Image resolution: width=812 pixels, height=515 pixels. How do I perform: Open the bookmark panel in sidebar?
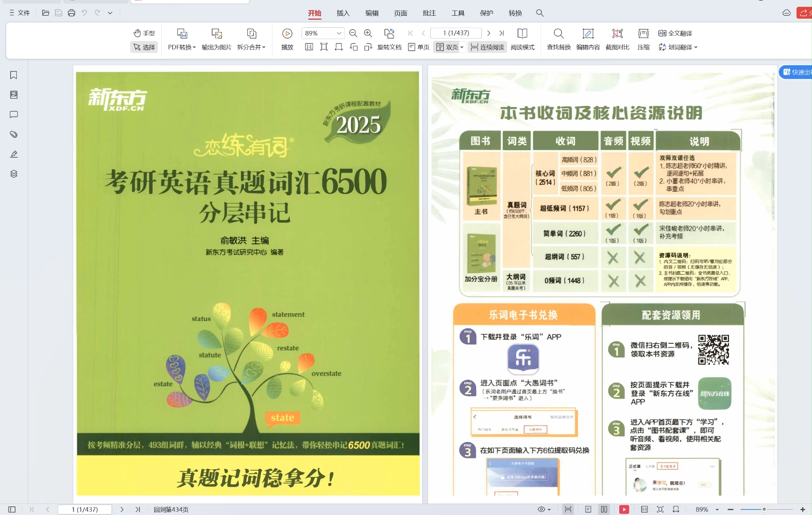(x=14, y=75)
